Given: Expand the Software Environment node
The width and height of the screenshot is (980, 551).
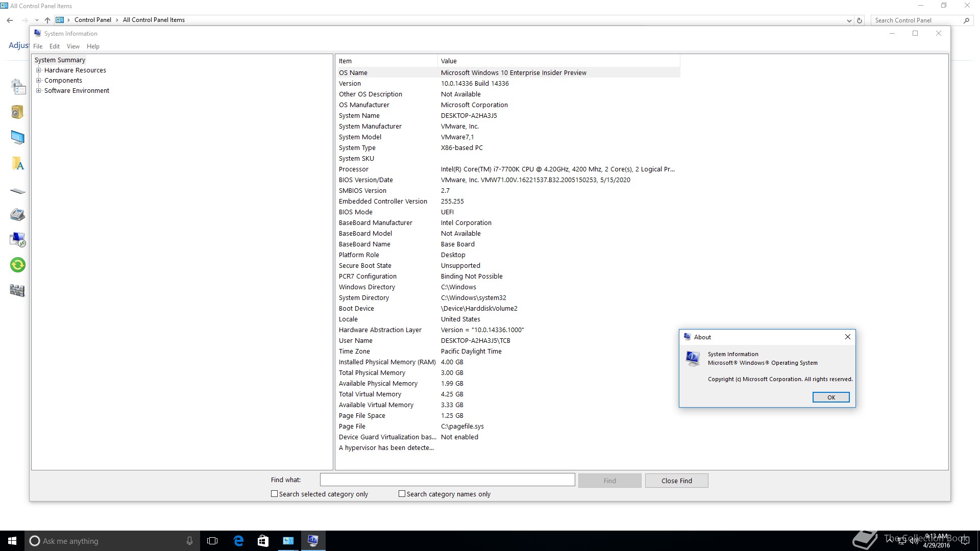Looking at the screenshot, I should [38, 91].
